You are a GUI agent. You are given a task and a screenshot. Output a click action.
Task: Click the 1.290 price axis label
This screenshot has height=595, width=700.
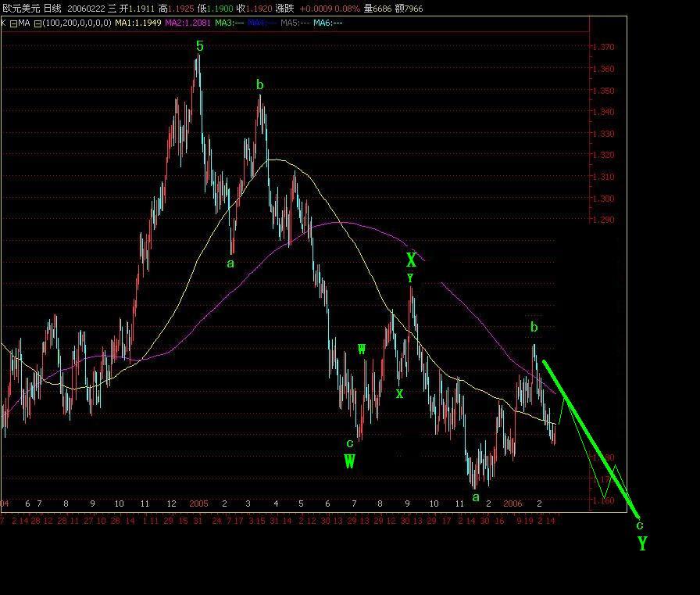[x=602, y=220]
